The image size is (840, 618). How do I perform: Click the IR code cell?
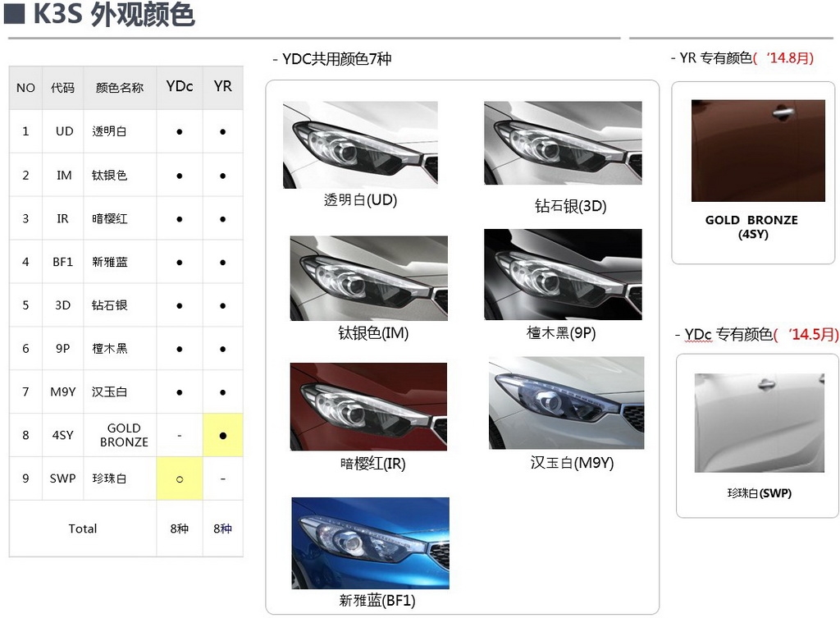tap(62, 218)
